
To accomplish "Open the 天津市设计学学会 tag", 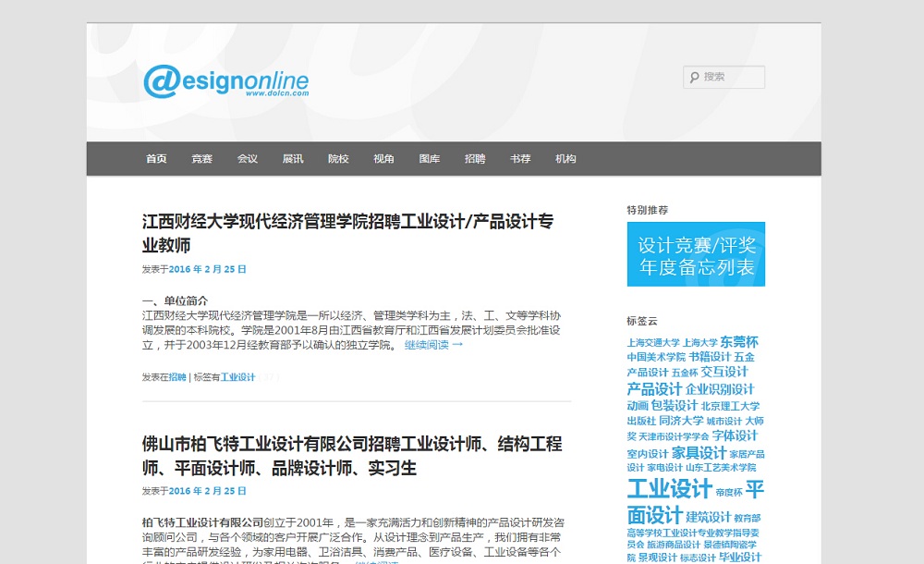I will pyautogui.click(x=674, y=436).
